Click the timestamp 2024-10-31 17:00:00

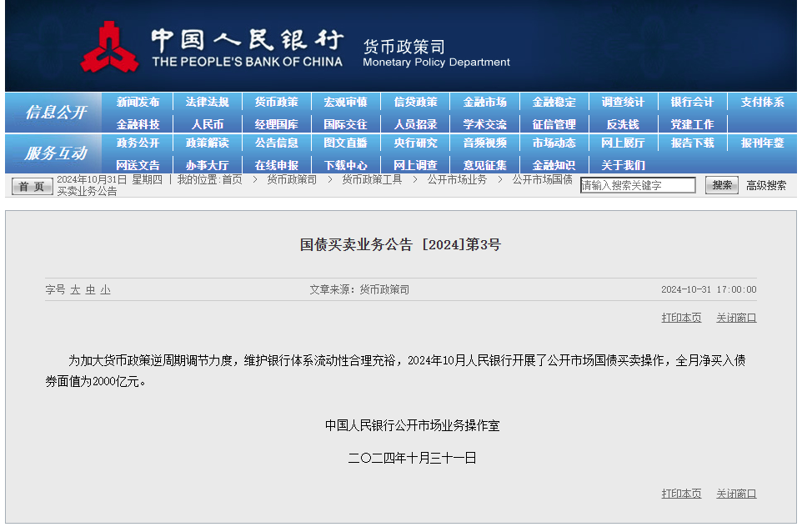point(709,289)
